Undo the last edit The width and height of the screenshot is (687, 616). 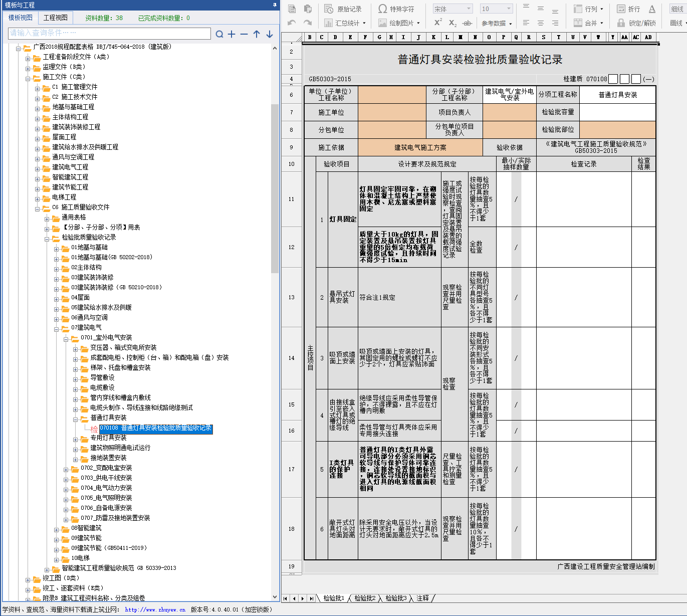(292, 23)
